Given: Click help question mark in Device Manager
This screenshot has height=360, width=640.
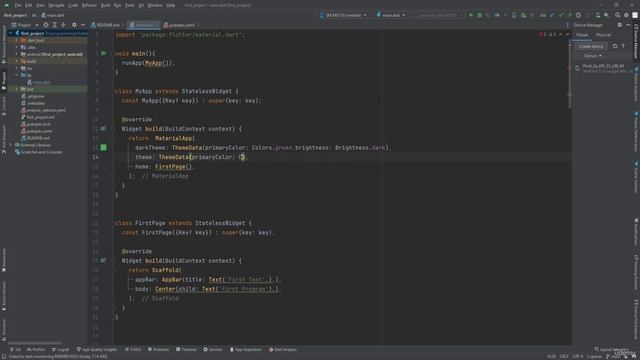Looking at the screenshot, I should pyautogui.click(x=623, y=46).
